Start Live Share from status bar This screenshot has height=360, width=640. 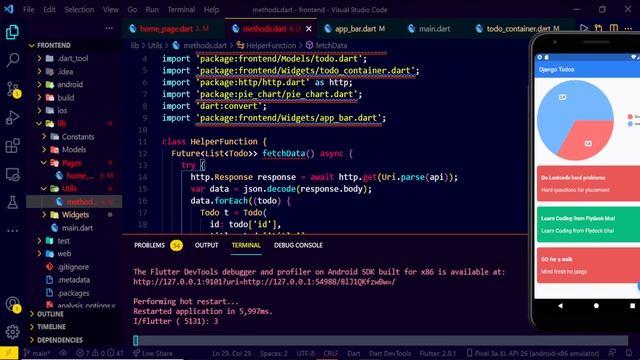tap(152, 353)
